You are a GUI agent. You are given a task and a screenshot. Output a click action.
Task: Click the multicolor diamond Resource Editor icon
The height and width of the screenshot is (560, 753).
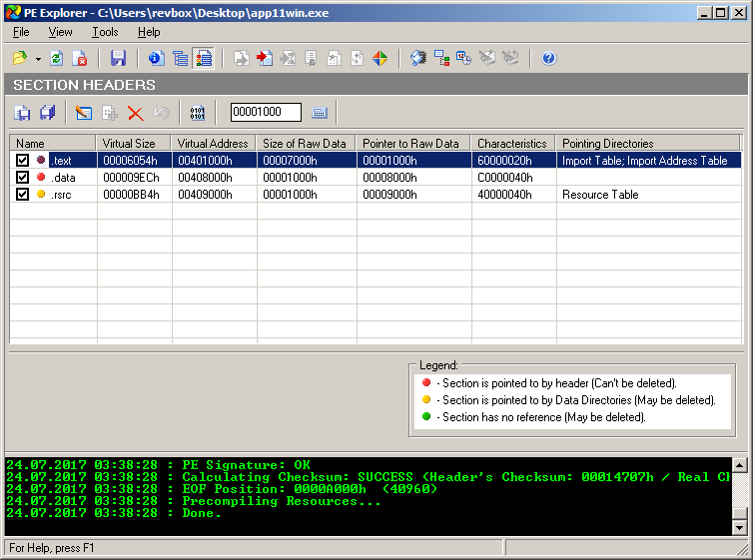point(380,59)
